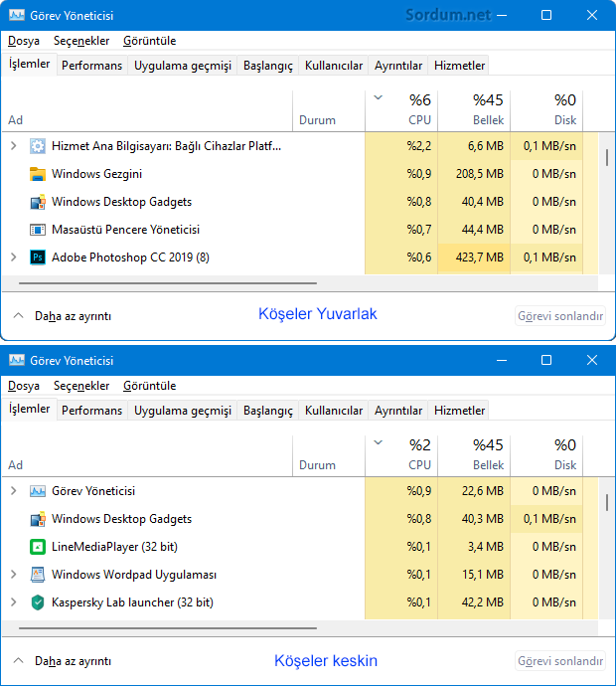Select %2,2 CPU value of Hizmet Ana Bilgisayarı
616x686 pixels.
coord(419,146)
